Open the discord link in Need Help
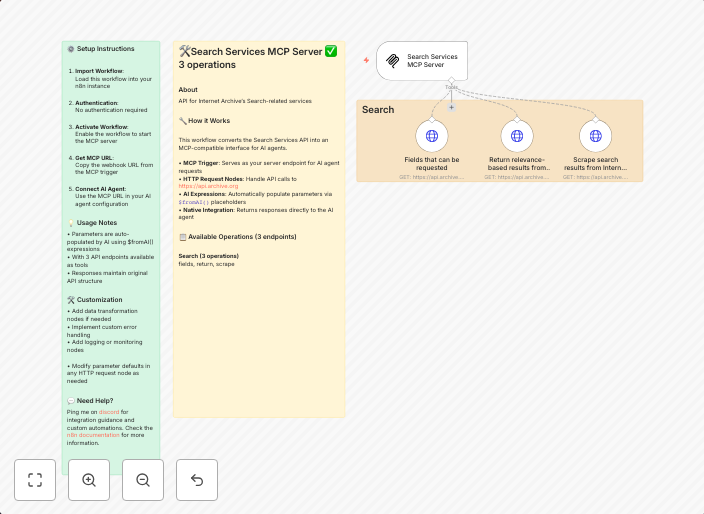704x514 pixels. (108, 412)
